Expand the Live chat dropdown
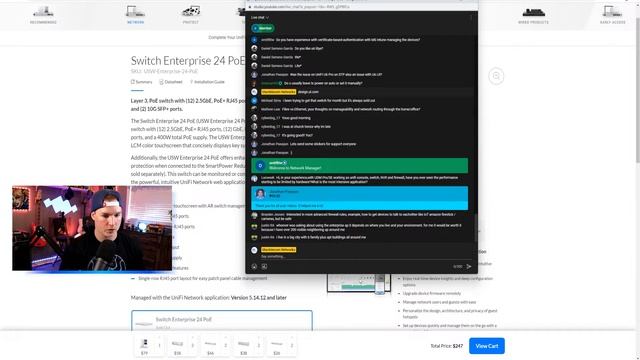 pos(260,18)
